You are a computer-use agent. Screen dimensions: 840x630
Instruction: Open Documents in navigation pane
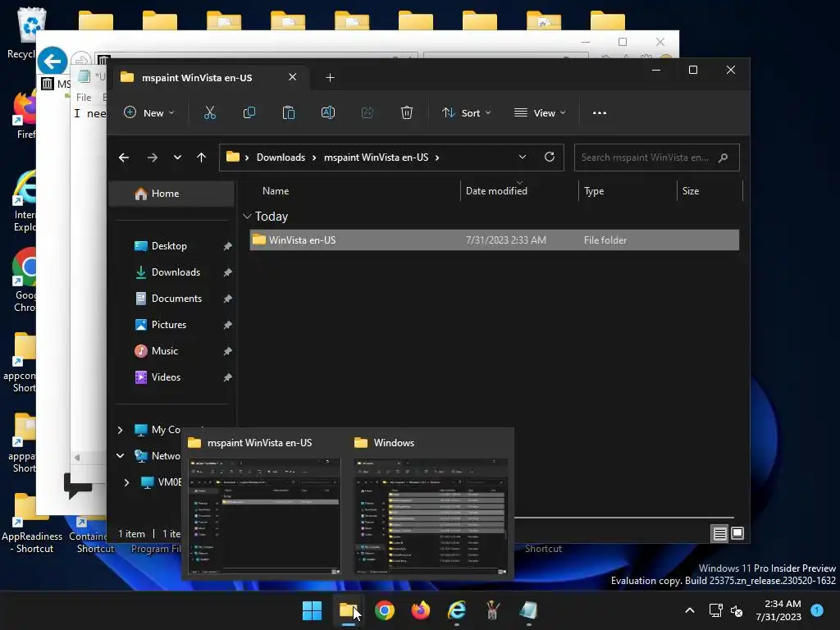(x=177, y=299)
